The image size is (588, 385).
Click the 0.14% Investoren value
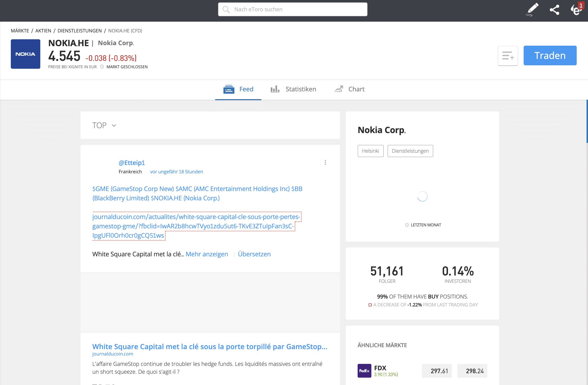click(x=458, y=271)
